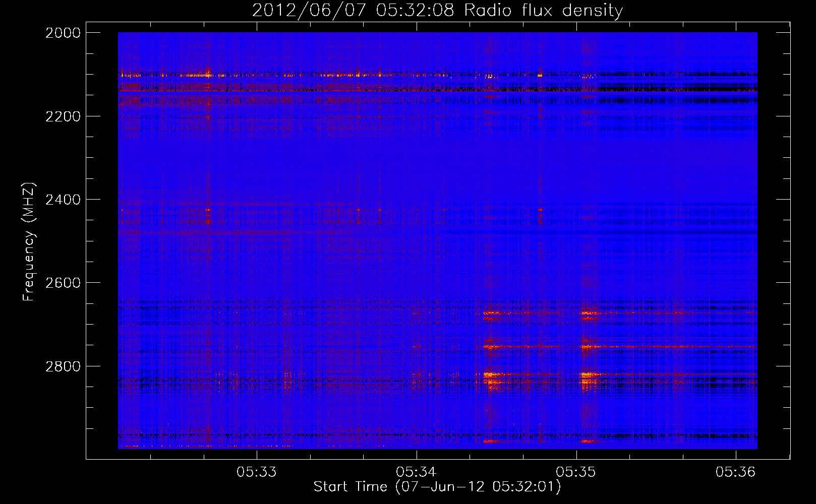
Task: Click the 2800 frequency tick label
Action: click(x=63, y=366)
